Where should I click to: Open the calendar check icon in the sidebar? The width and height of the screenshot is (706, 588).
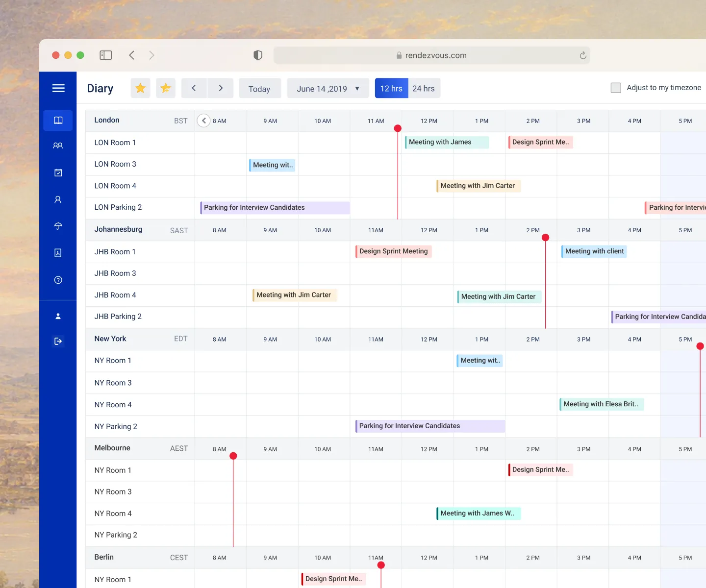pyautogui.click(x=58, y=172)
